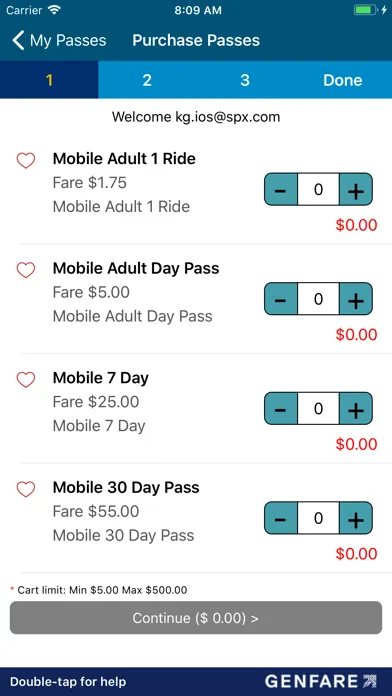
Task: Decrease Mobile Adult 1 Ride quantity
Action: click(x=281, y=190)
